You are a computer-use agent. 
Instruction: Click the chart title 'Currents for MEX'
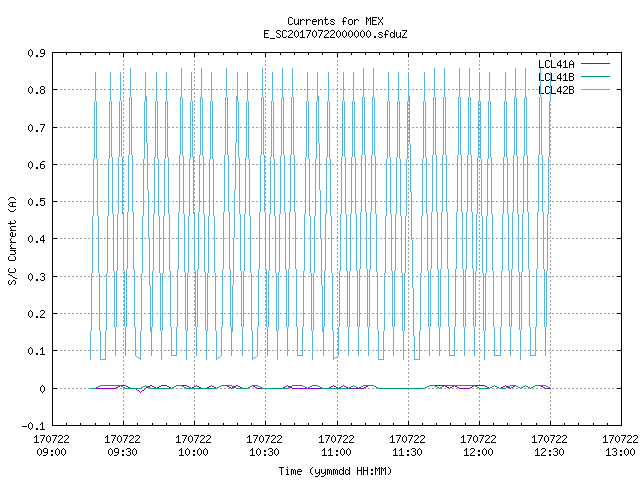[x=335, y=21]
